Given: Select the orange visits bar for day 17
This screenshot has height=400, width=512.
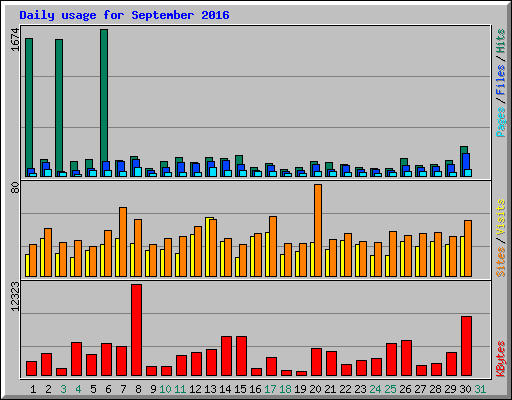Looking at the screenshot, I should click(273, 246).
